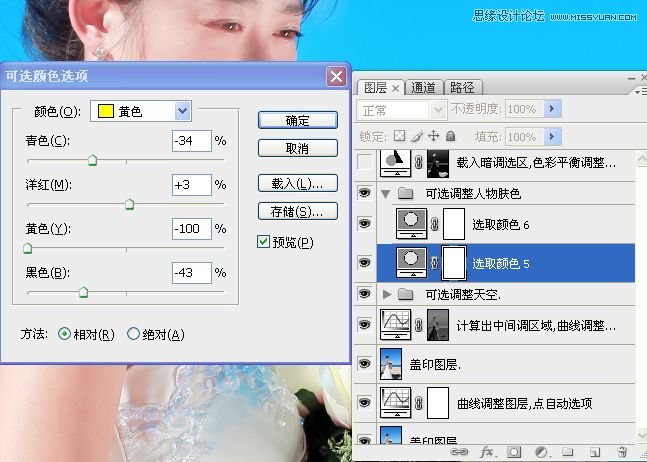
Task: Click the 确定 button
Action: (x=298, y=120)
